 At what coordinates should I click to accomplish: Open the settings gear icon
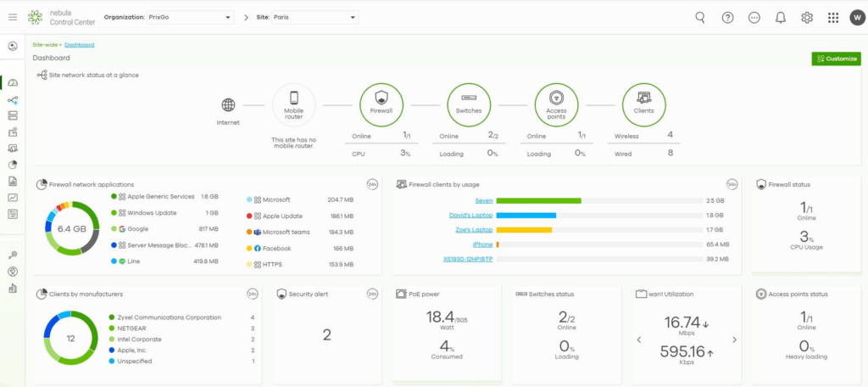(x=807, y=18)
